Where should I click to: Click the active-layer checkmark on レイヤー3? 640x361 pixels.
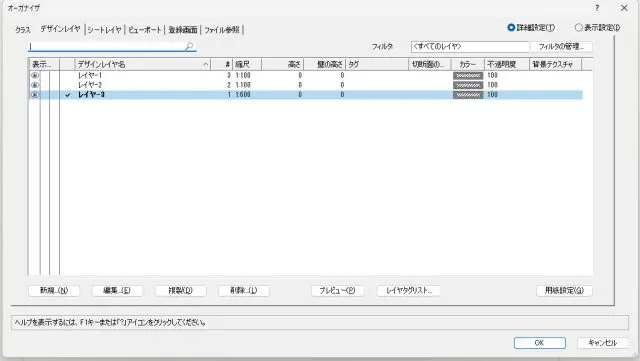pyautogui.click(x=68, y=95)
